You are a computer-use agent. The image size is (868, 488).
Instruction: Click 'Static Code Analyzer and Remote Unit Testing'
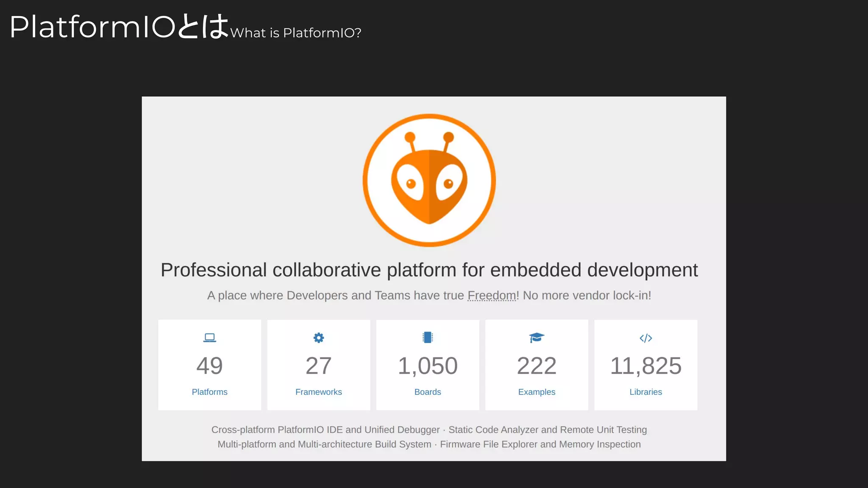tap(548, 430)
